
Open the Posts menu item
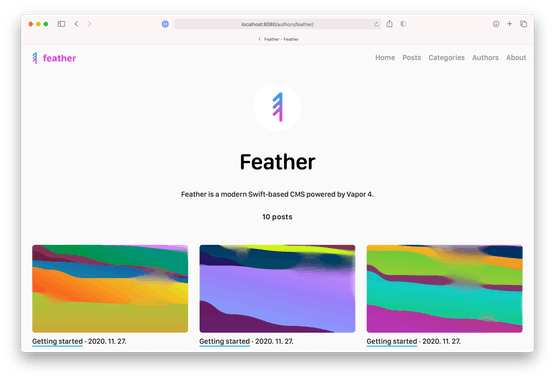(412, 58)
